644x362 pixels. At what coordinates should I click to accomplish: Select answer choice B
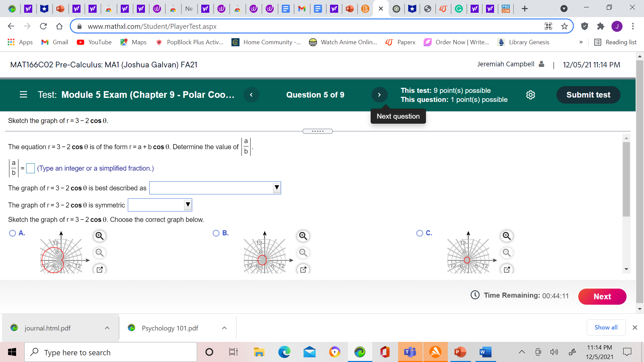[216, 233]
